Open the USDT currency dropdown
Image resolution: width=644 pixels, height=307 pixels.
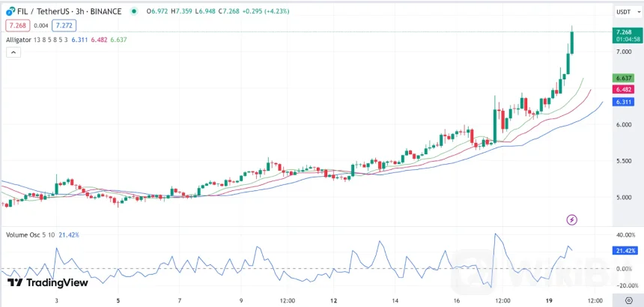point(624,11)
